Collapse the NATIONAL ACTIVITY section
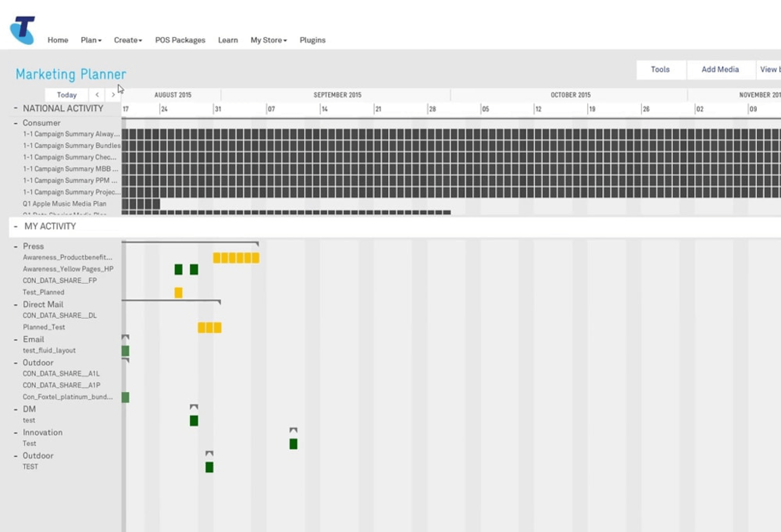This screenshot has height=532, width=781. [16, 108]
